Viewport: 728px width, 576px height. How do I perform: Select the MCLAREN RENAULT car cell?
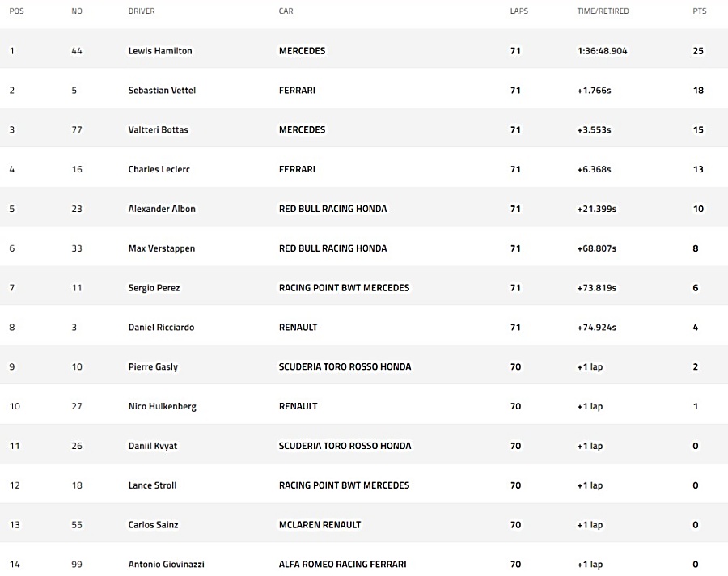point(320,524)
